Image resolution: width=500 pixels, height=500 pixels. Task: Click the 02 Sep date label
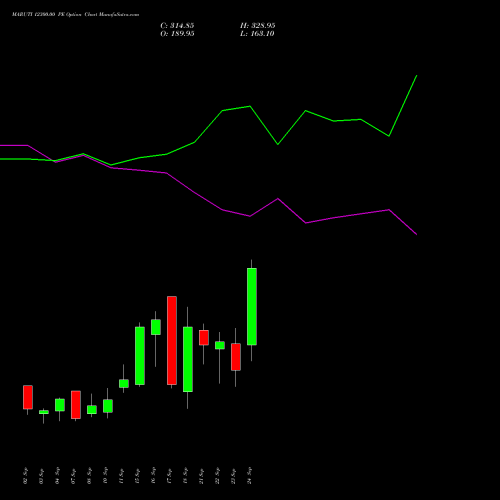(x=26, y=476)
